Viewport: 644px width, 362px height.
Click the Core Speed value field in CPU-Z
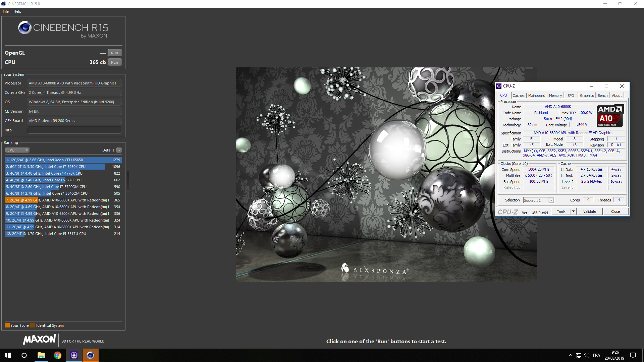pos(539,170)
